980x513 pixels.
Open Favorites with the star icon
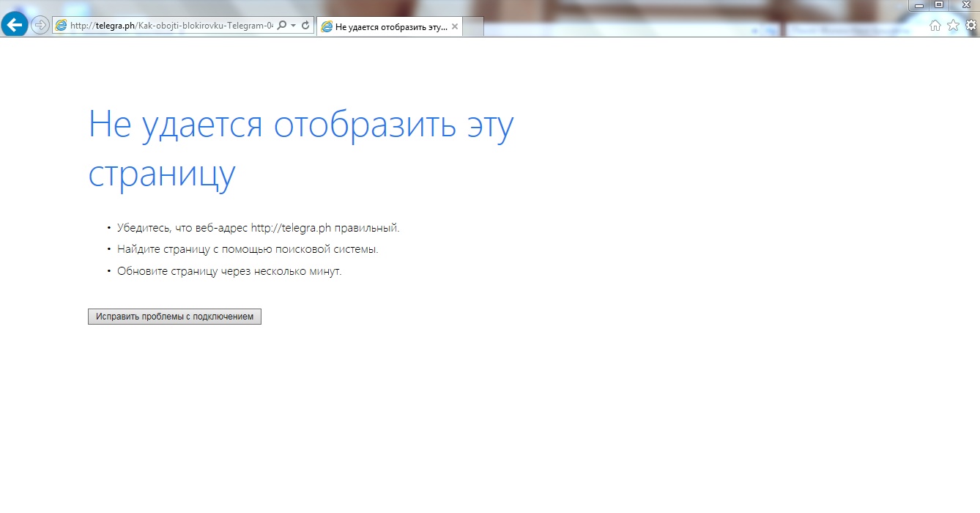[953, 25]
